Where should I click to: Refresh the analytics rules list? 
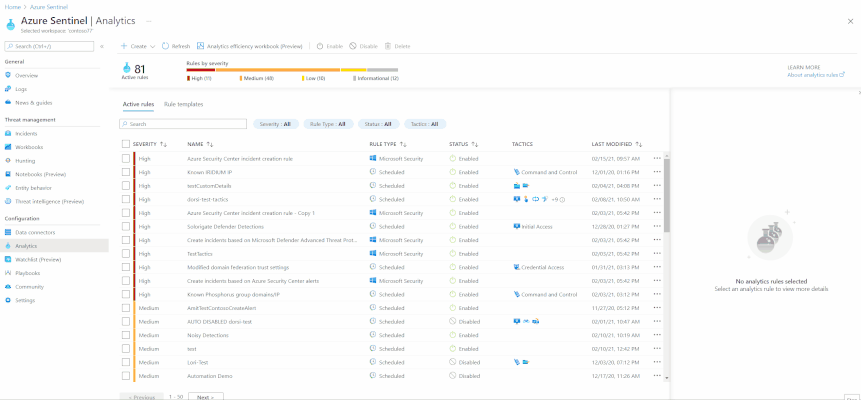pyautogui.click(x=176, y=47)
